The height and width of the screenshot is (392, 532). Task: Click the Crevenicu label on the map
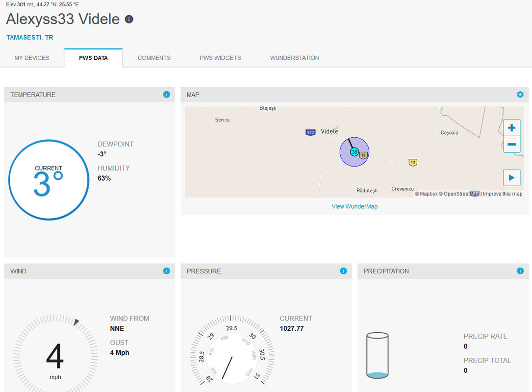[x=403, y=189]
